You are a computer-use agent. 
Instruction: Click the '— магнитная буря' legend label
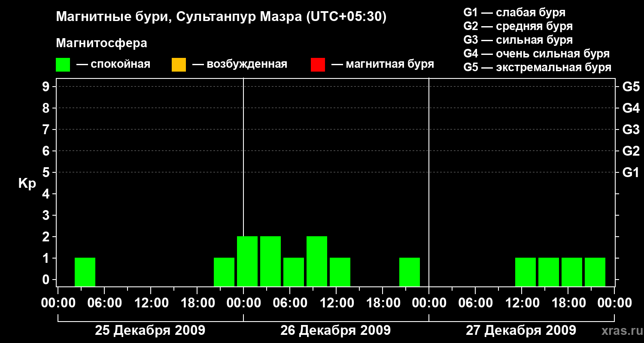coord(383,65)
